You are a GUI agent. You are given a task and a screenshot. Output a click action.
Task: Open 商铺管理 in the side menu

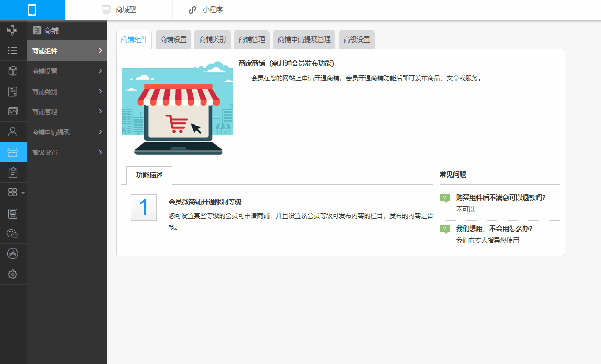(67, 111)
